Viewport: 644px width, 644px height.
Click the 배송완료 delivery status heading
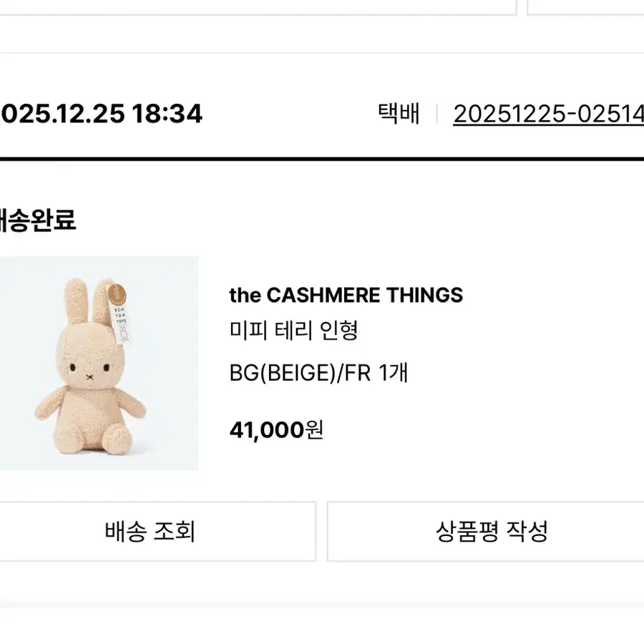38,220
